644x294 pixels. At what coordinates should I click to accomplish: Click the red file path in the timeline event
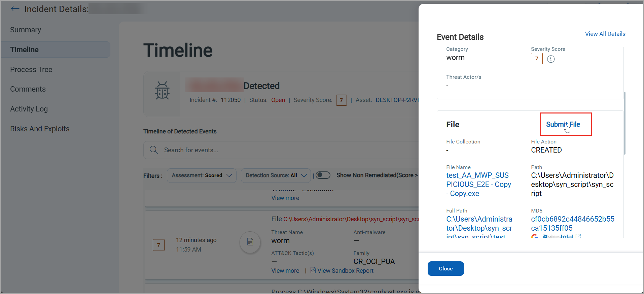[x=351, y=219]
